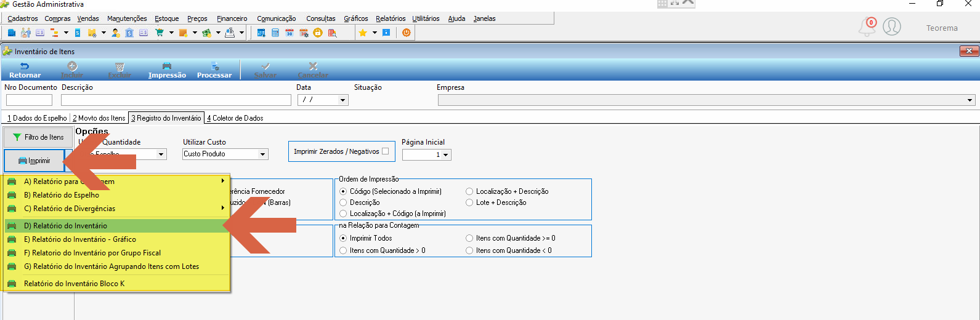Open the blue calendar grid toolbar icon
The height and width of the screenshot is (320, 980).
(261, 33)
